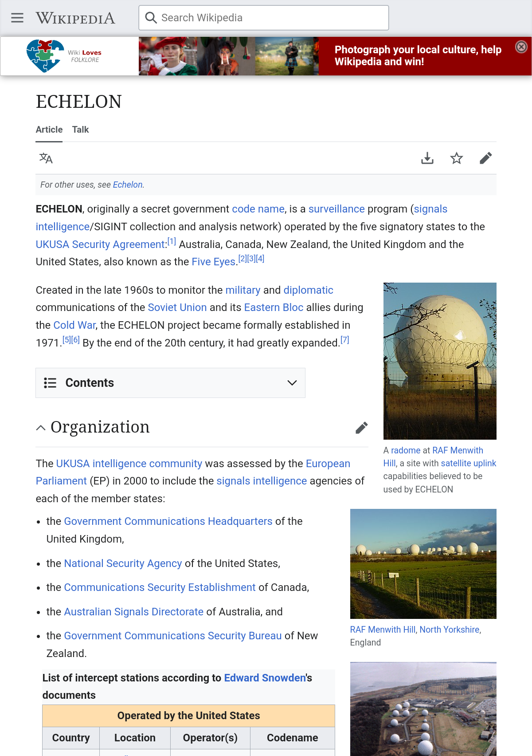Open the Soviet Union link
532x756 pixels.
pyautogui.click(x=177, y=307)
